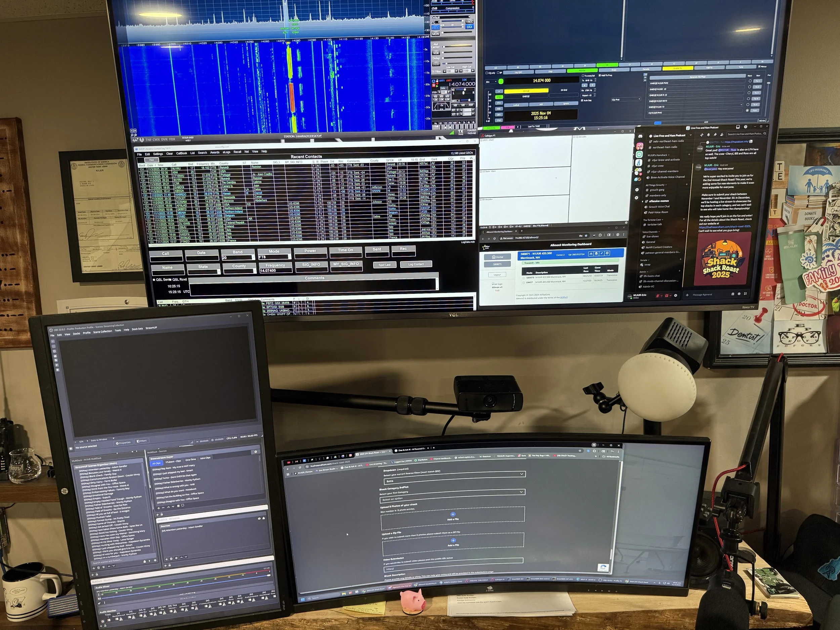Open the 20m band selector dropdown
This screenshot has width=840, height=630.
pos(491,82)
